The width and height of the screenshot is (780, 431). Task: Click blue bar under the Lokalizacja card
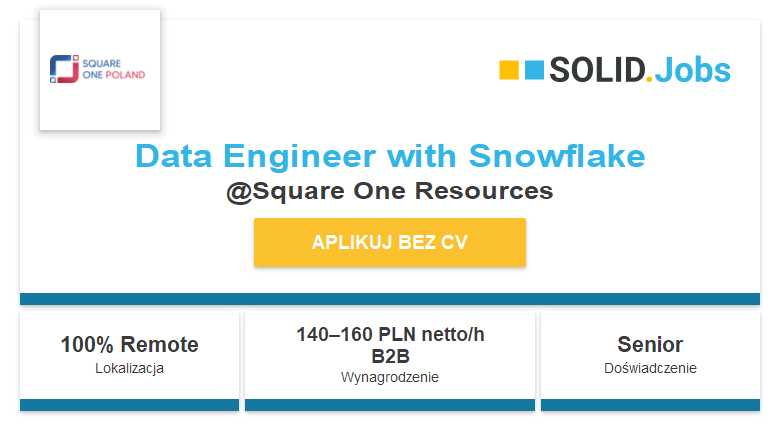coord(129,405)
